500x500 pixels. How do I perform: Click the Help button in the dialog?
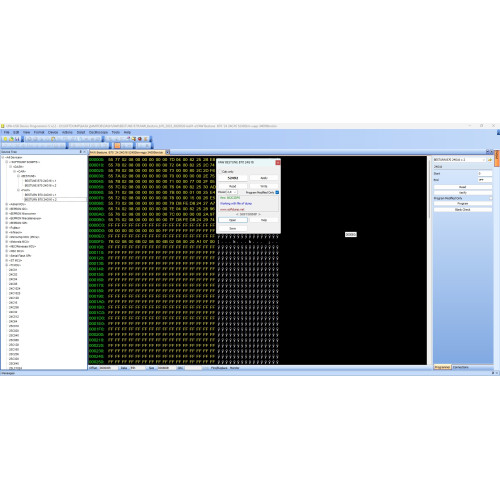coord(264,220)
